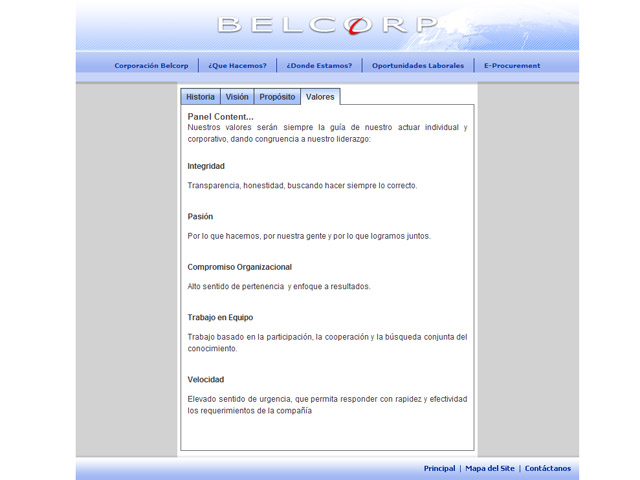Click the Velocidad heading
Screen dimensions: 640x480
pyautogui.click(x=205, y=379)
